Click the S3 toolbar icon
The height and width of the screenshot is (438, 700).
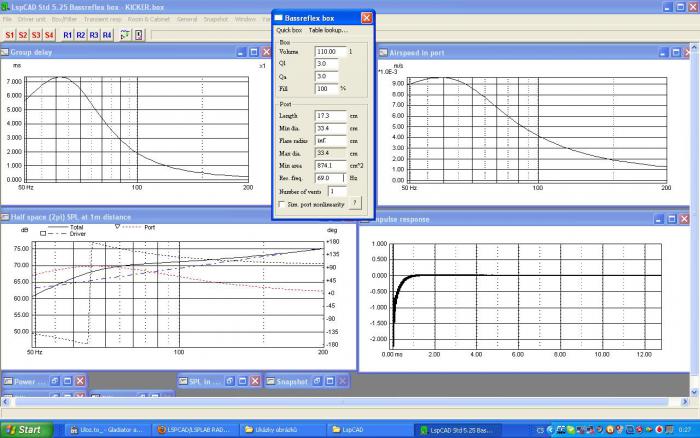36,35
